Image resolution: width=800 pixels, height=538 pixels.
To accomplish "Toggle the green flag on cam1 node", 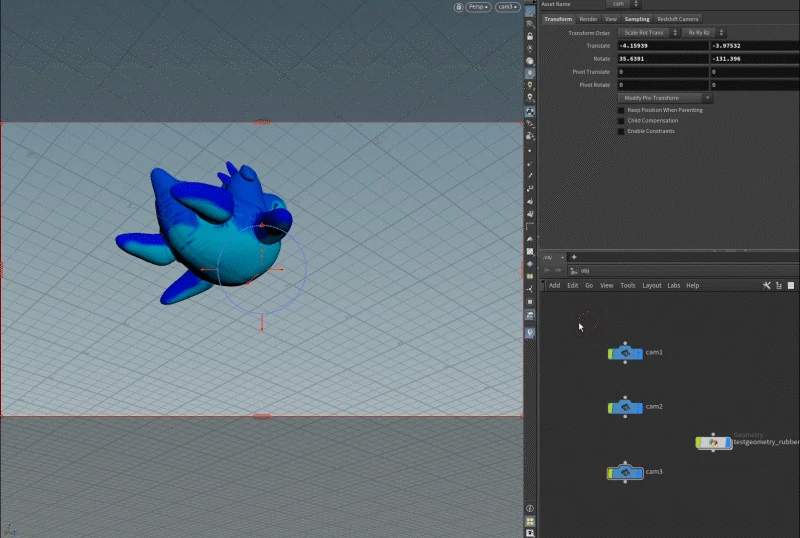I will (x=610, y=353).
